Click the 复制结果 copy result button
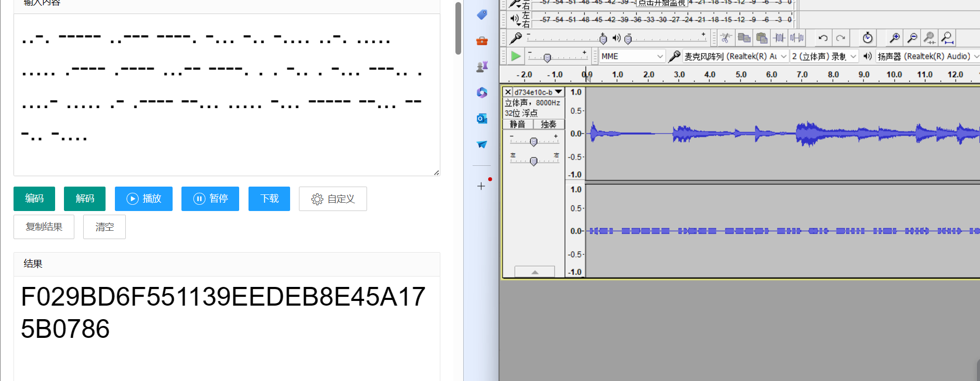This screenshot has width=980, height=381. [x=44, y=227]
